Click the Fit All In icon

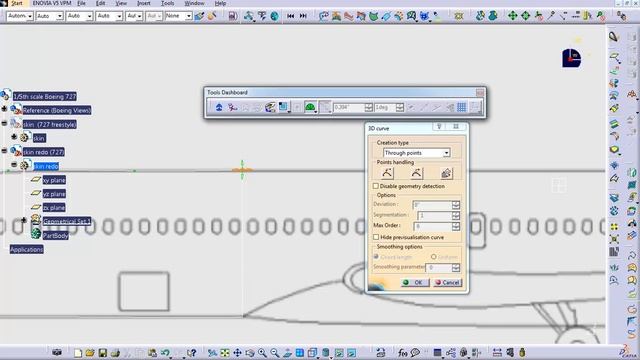(225, 353)
